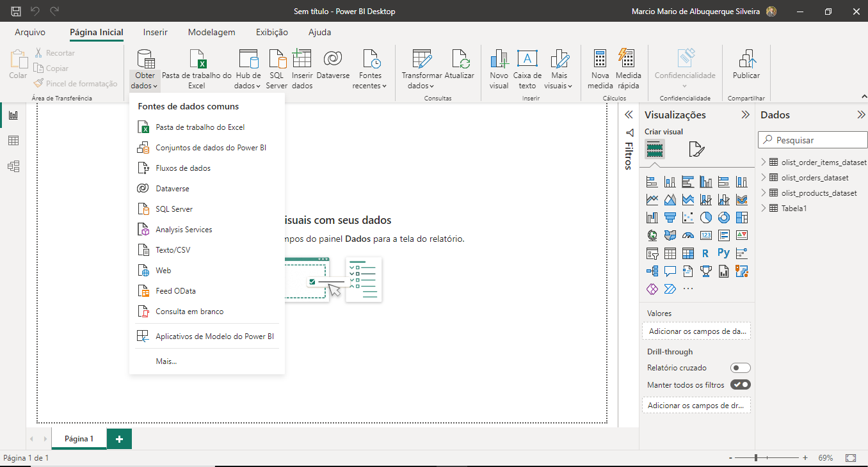Select the Decomposition tree visual icon
Image resolution: width=868 pixels, height=467 pixels.
[x=652, y=271]
